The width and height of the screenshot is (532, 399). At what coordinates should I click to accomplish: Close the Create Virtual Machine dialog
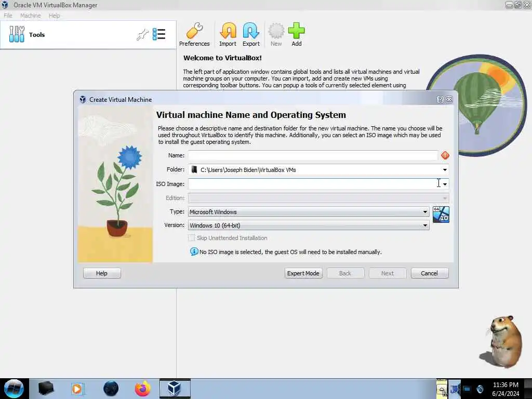pos(449,99)
